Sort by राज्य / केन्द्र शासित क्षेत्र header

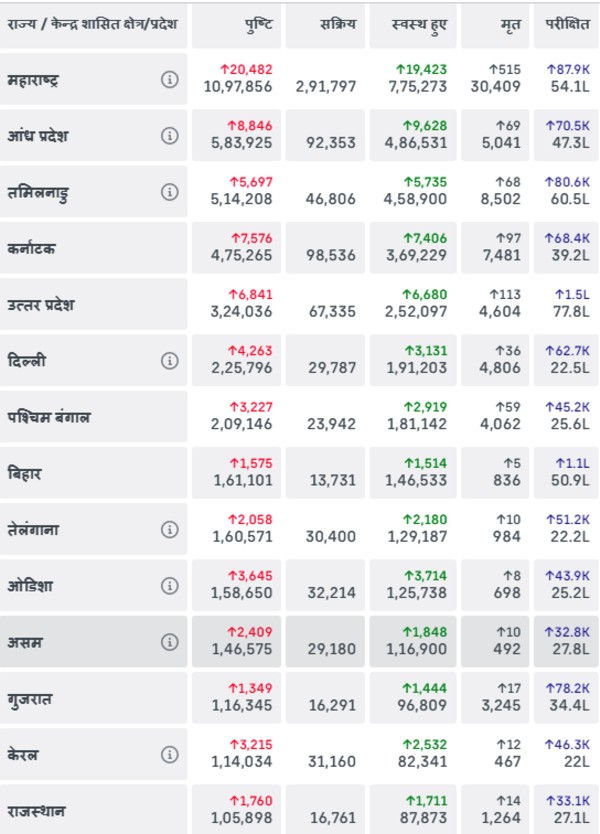[91, 22]
